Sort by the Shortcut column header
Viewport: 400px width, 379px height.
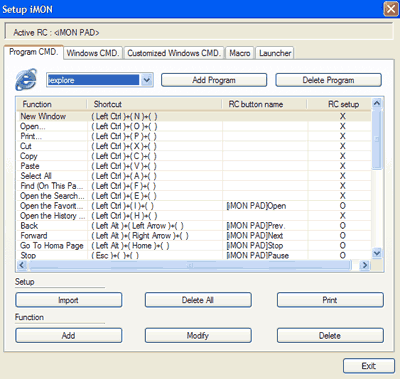[155, 104]
